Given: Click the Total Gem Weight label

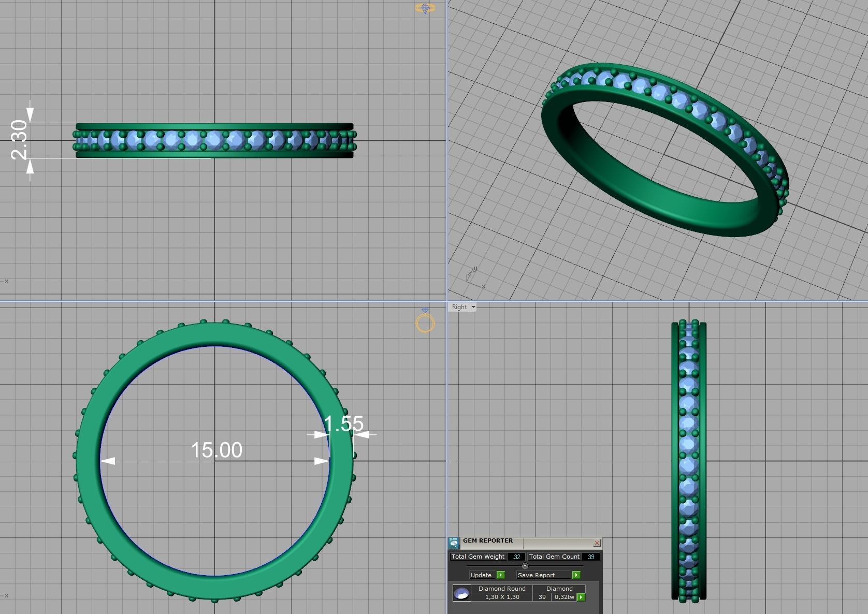Looking at the screenshot, I should click(478, 557).
